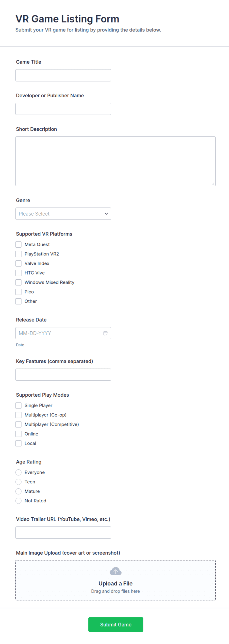This screenshot has width=229, height=644.
Task: Select the HTC Vive checkbox
Action: pos(18,273)
